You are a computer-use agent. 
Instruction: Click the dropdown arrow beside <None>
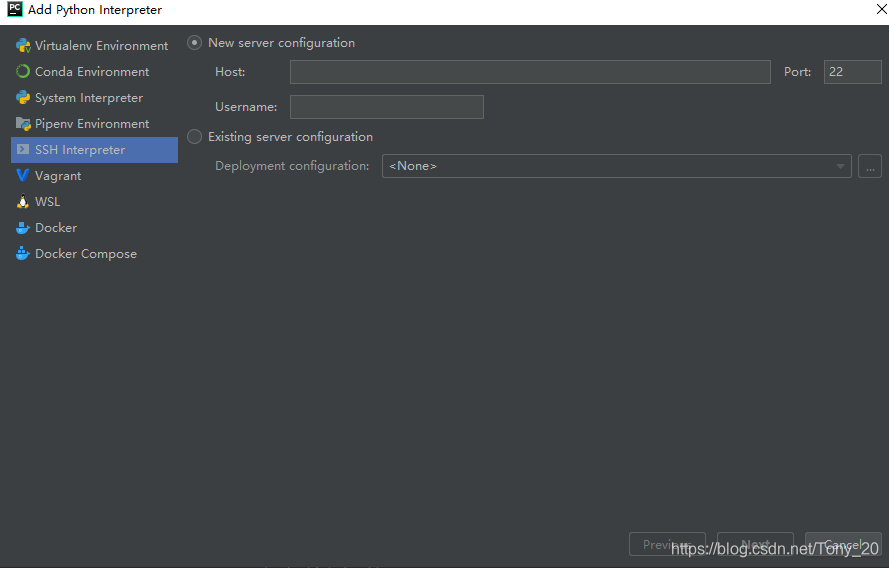click(x=840, y=166)
